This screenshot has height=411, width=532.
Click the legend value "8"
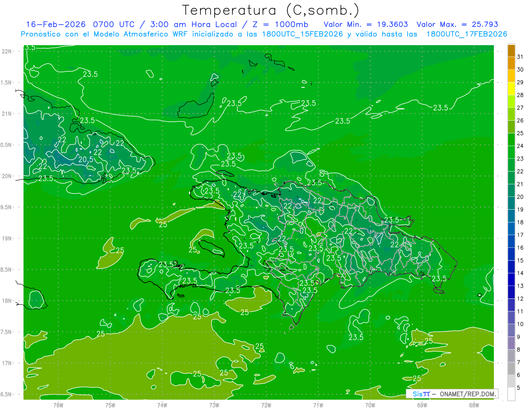coord(518,350)
